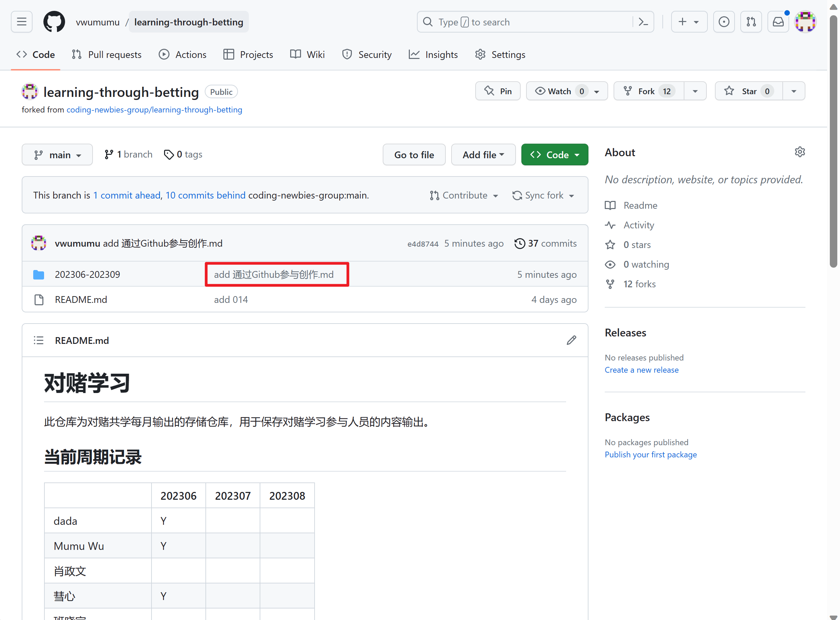Pin the repository to profile
This screenshot has width=840, height=620.
click(x=498, y=91)
